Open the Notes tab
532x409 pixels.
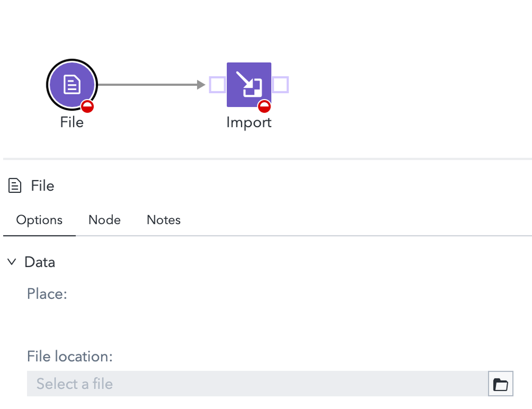[163, 220]
